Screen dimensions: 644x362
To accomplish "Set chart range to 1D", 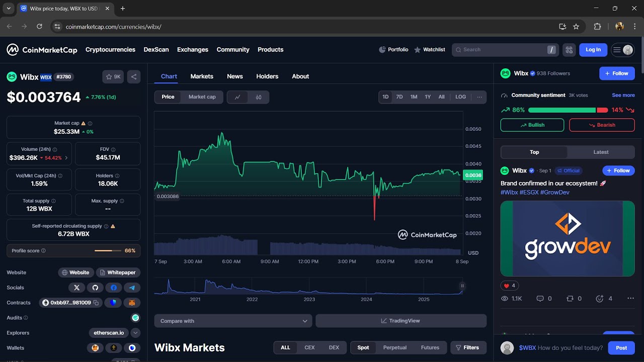I will (385, 97).
